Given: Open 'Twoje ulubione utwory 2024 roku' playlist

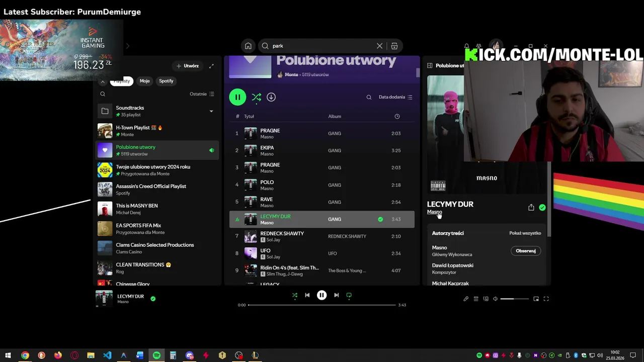Looking at the screenshot, I should click(157, 170).
